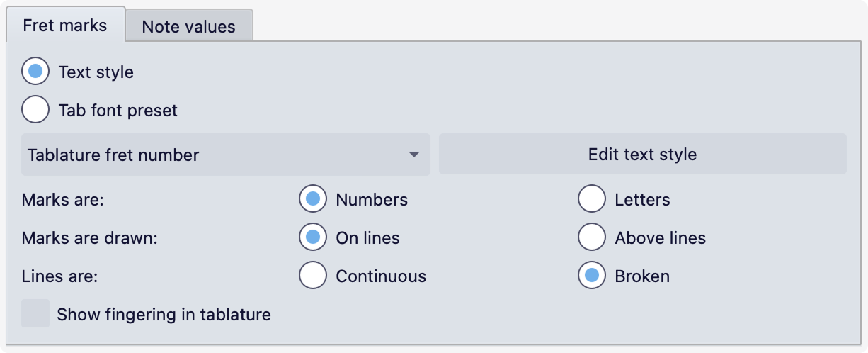Set marks to Letters radio button
The height and width of the screenshot is (353, 868).
point(592,199)
